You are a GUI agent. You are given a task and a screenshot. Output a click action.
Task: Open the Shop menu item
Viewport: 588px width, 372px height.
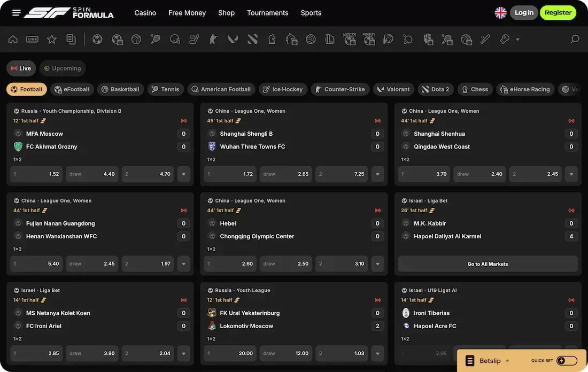tap(227, 13)
